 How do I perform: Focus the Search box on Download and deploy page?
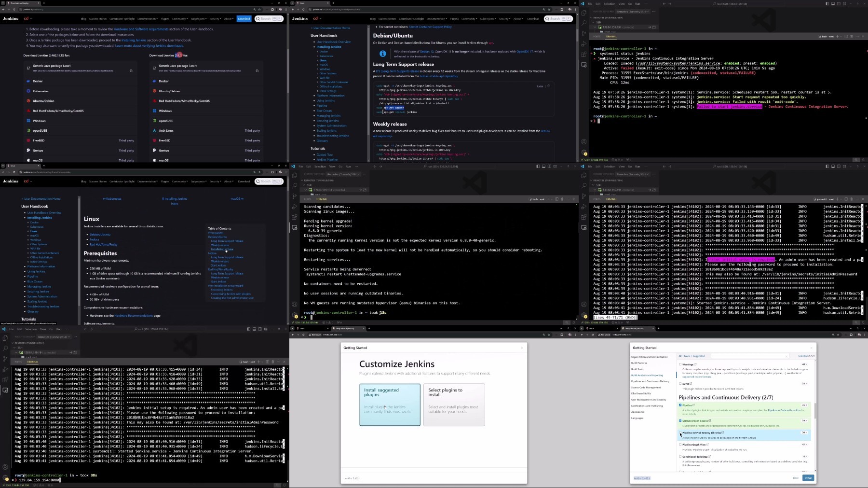point(269,18)
